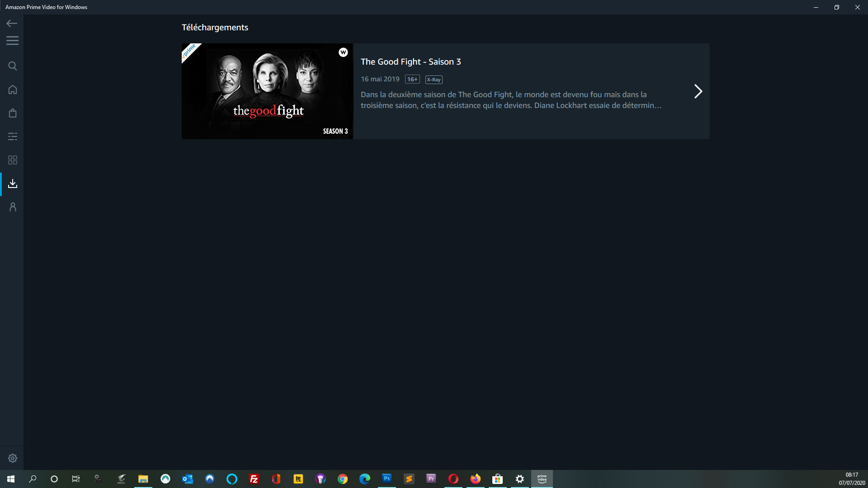This screenshot has width=868, height=488.
Task: Switch to Photoshop in taskbar
Action: point(387,479)
